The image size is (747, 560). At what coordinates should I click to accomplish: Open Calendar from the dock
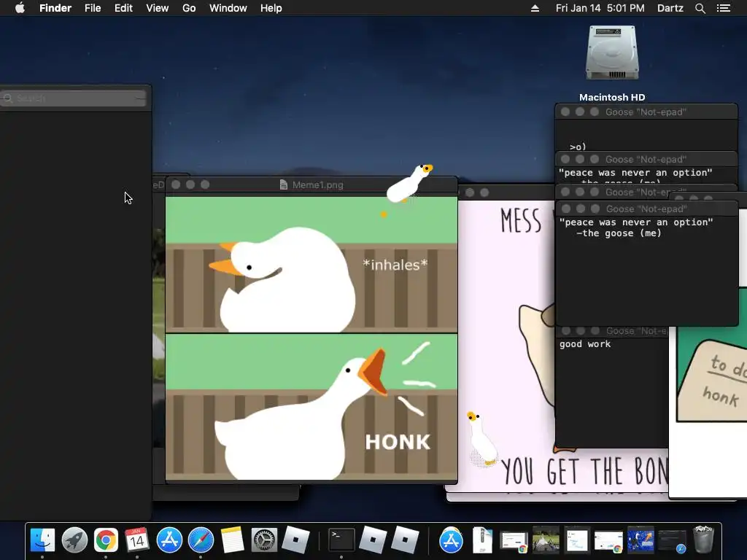tap(137, 540)
